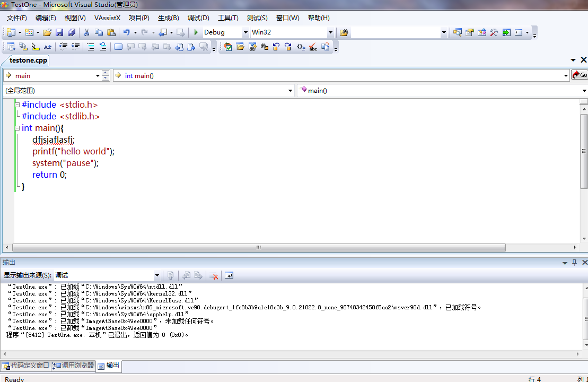Click the line 'dfjsjaflasfj;' in code
Screen dimensions: 588x382
pos(53,140)
